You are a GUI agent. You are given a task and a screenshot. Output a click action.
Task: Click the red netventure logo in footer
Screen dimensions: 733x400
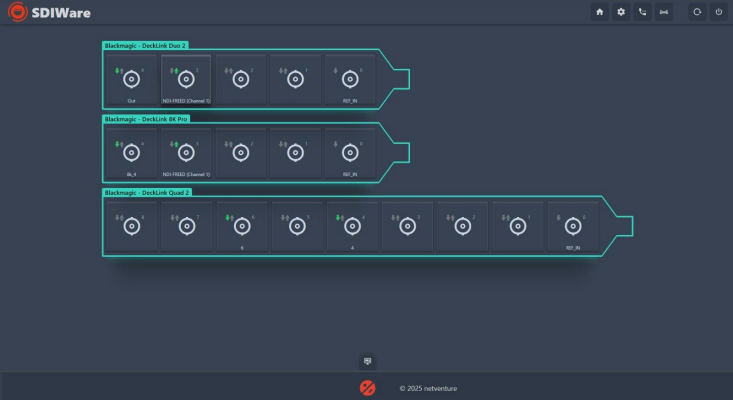(x=367, y=388)
